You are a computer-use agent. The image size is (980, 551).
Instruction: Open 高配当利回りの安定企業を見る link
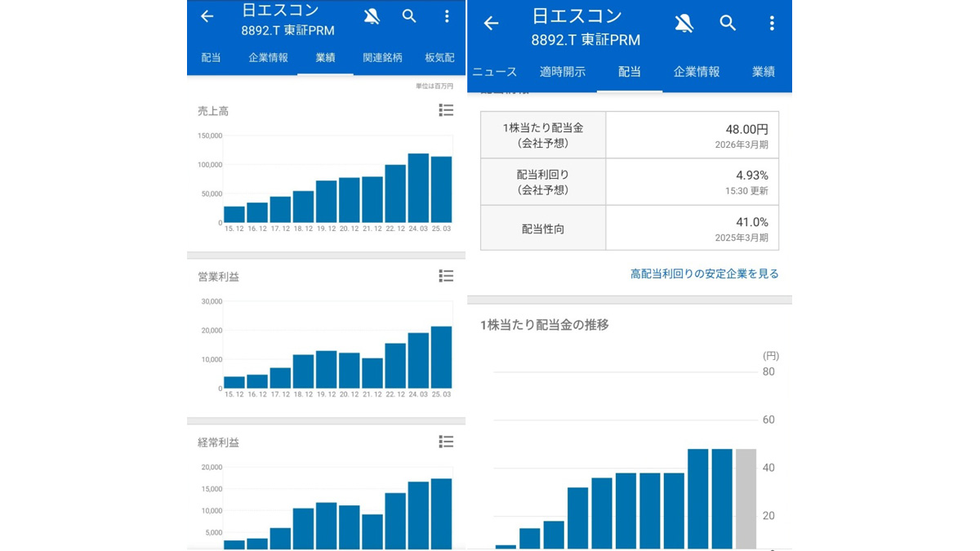pos(704,274)
